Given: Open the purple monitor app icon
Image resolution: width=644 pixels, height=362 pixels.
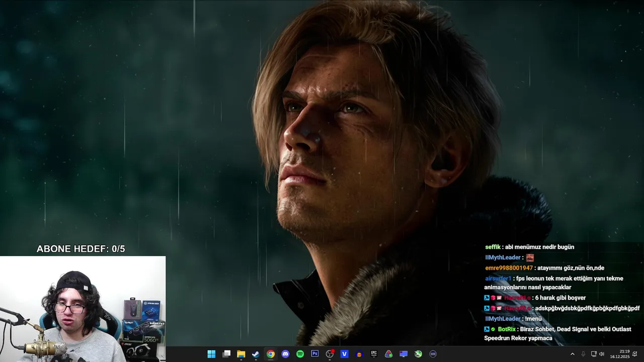Looking at the screenshot, I should (404, 354).
